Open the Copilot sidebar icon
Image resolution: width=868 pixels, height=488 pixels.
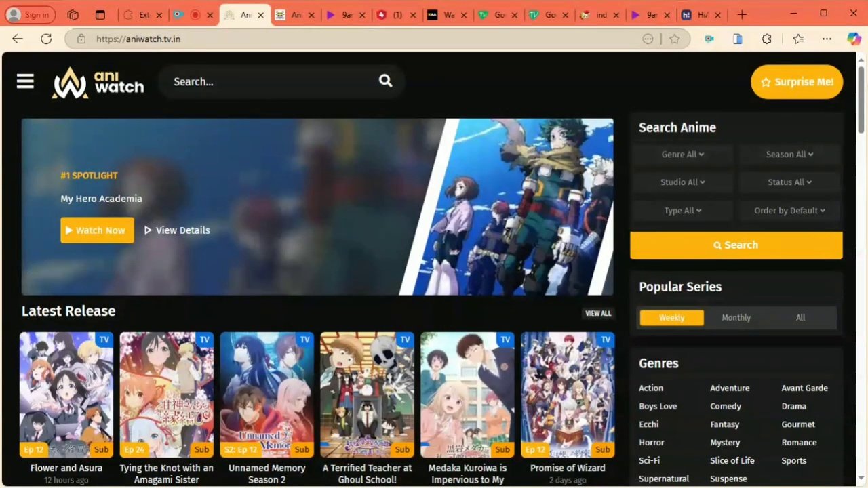tap(853, 39)
